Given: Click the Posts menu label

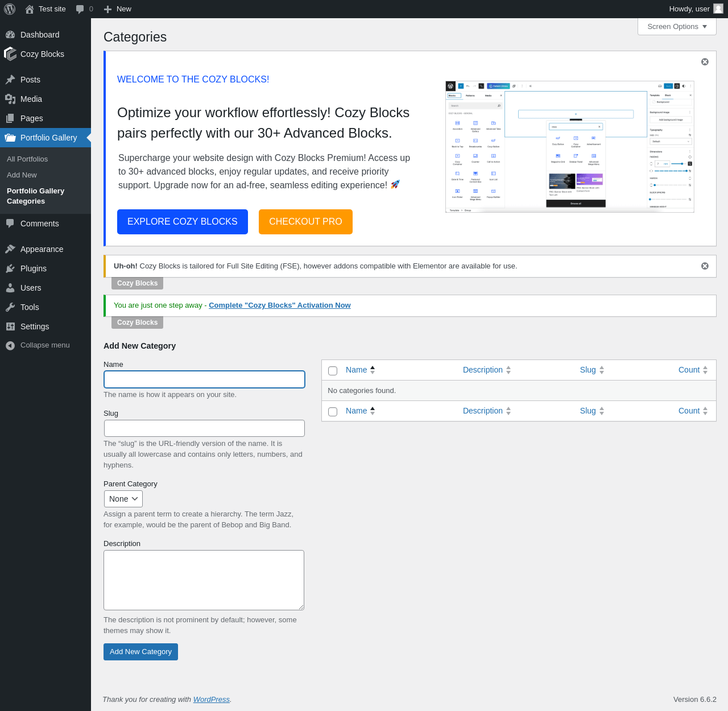Looking at the screenshot, I should (30, 80).
